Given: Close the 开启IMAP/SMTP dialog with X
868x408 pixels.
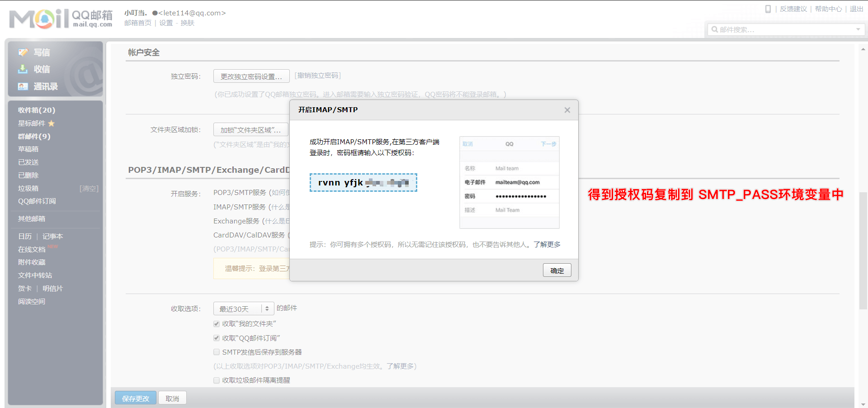Looking at the screenshot, I should coord(567,110).
